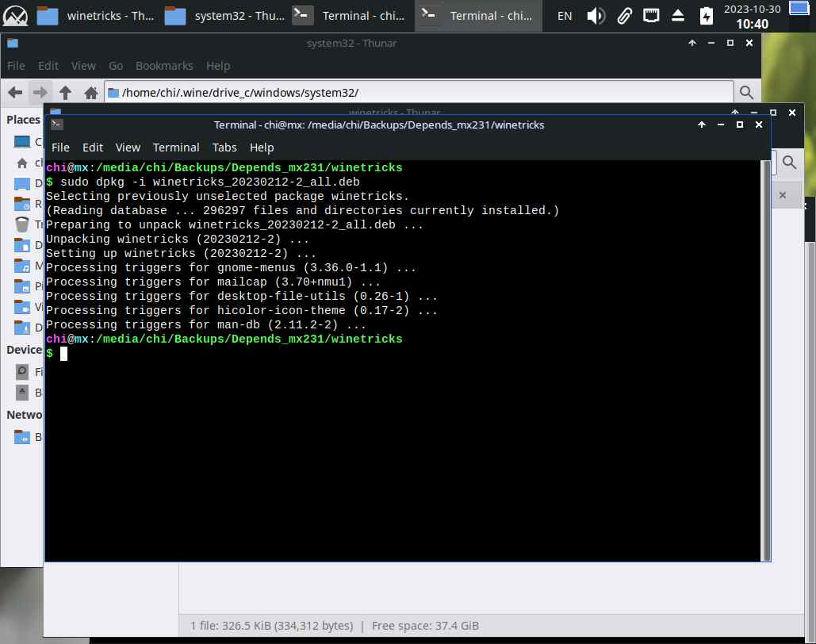
Task: Click the system32 path location bar
Action: point(419,93)
